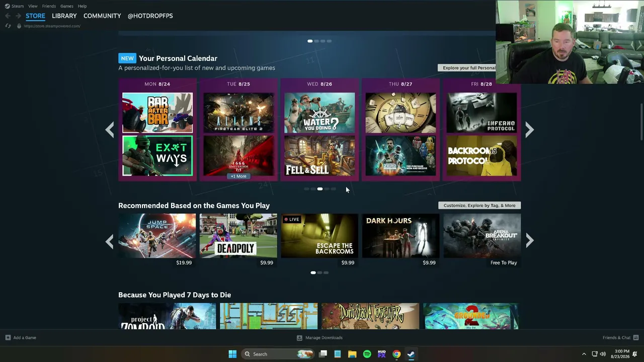Show next days in Personal Calendar
This screenshot has width=644, height=362.
(529, 130)
